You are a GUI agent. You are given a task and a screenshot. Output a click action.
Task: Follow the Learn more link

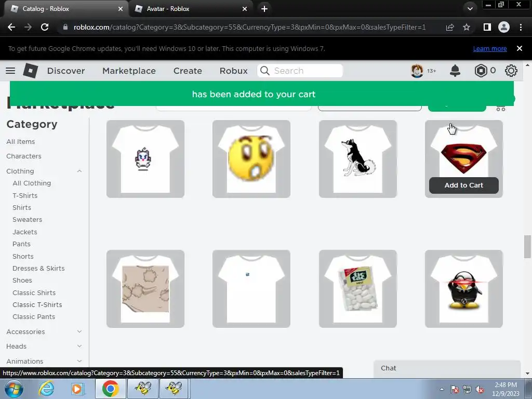(489, 48)
